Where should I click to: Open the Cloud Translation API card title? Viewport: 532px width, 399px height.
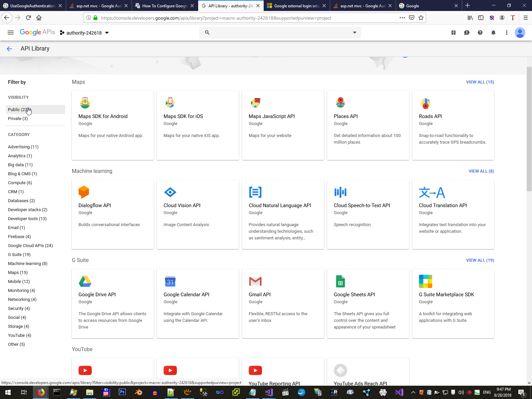443,205
